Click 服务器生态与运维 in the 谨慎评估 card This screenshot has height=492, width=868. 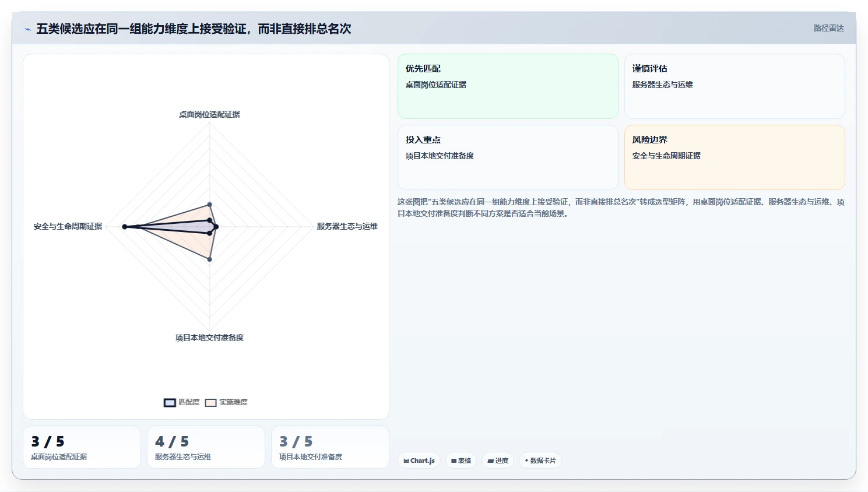coord(662,85)
